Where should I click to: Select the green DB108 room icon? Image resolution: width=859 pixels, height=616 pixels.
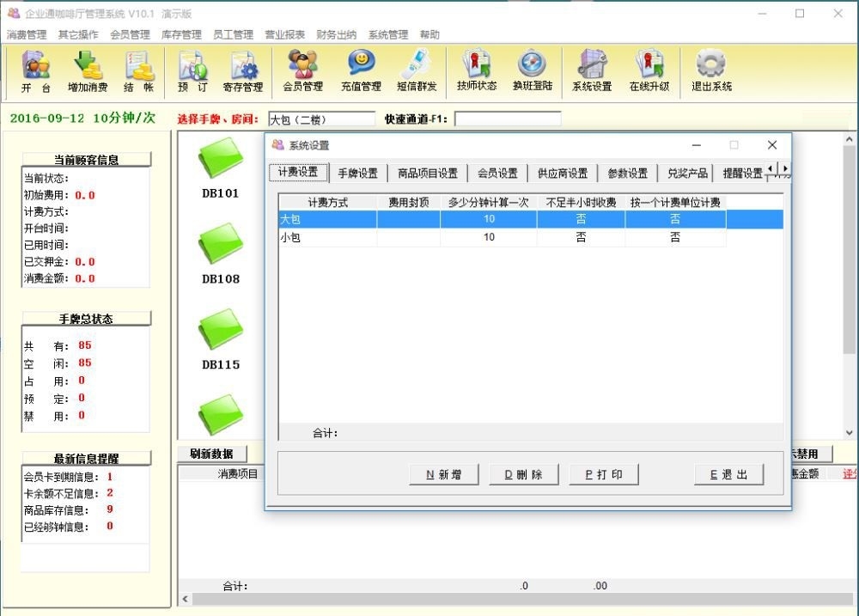[x=221, y=247]
